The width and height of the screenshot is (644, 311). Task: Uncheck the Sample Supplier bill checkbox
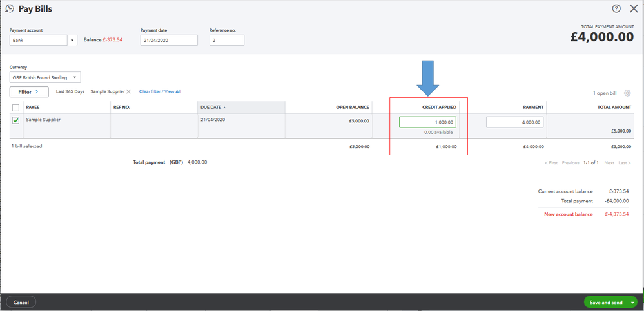point(15,120)
